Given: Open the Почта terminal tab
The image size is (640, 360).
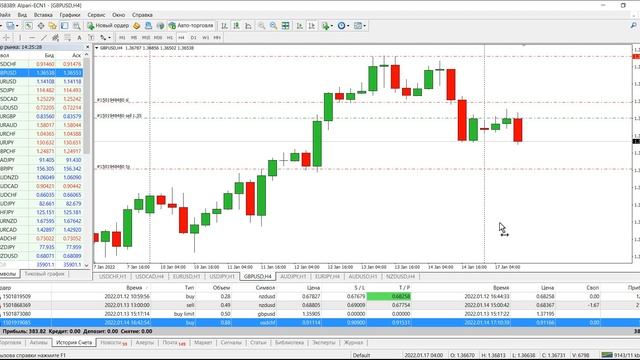Looking at the screenshot, I should 173,343.
